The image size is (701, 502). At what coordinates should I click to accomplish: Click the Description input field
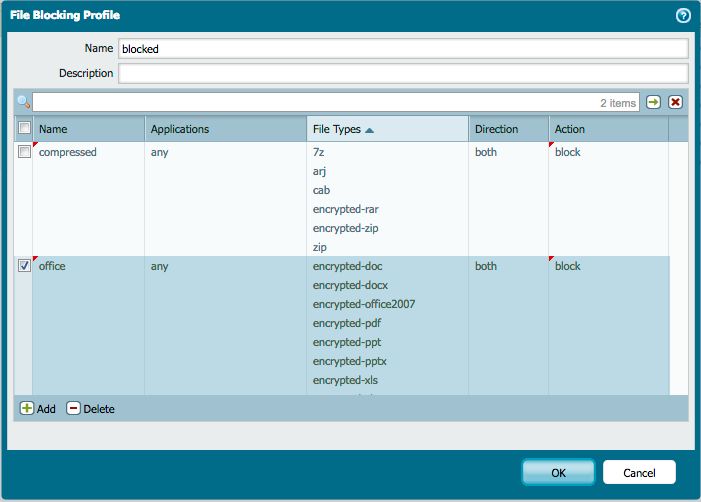(403, 73)
